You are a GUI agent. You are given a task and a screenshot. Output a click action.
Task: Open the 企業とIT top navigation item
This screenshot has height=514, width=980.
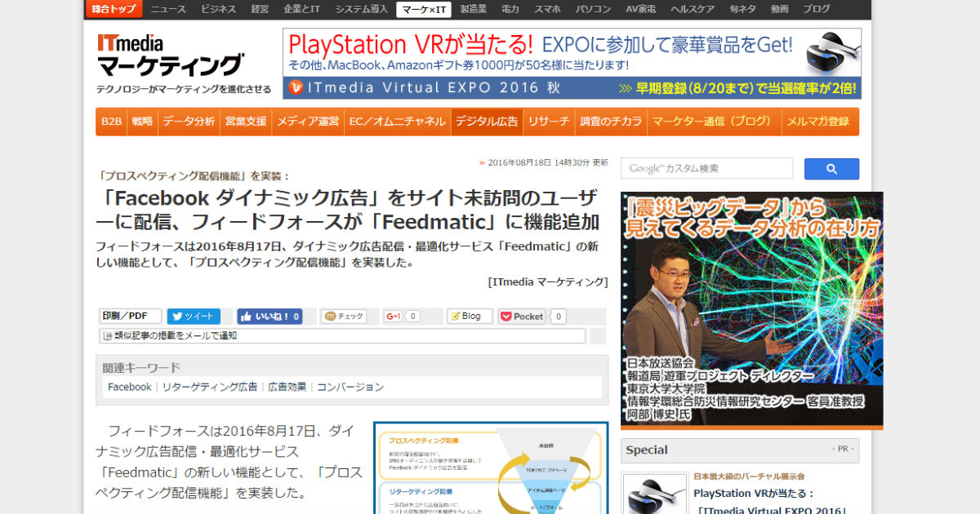(301, 9)
